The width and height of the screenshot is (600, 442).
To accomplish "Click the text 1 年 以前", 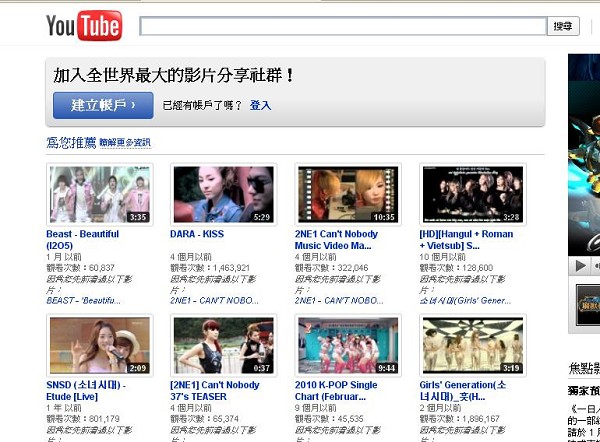I will [x=64, y=408].
